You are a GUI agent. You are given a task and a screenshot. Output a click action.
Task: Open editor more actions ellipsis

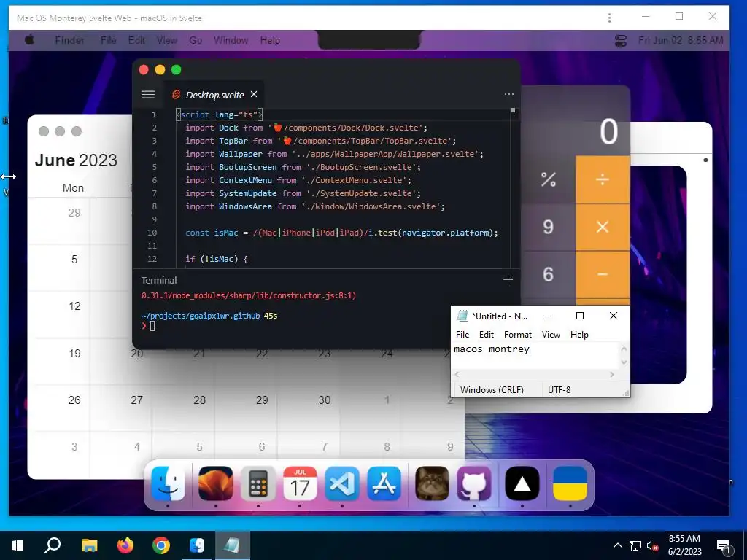[x=508, y=94]
